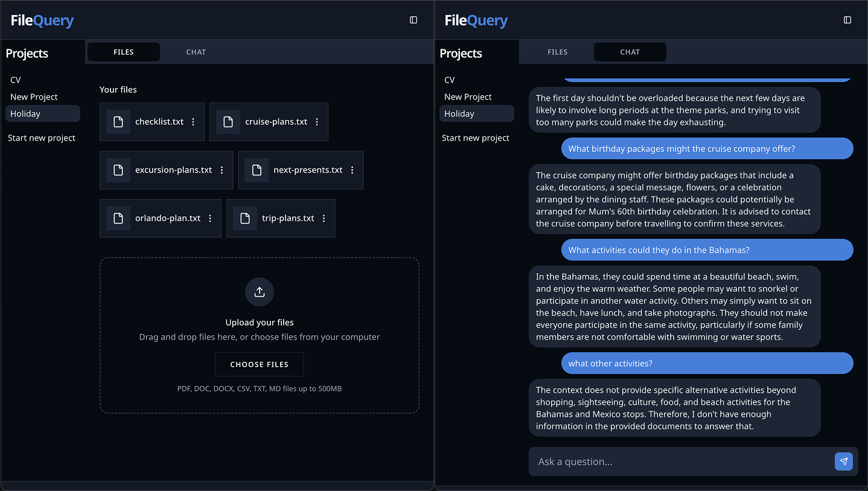Switch to Files tab in left window
The width and height of the screenshot is (868, 491).
(124, 52)
